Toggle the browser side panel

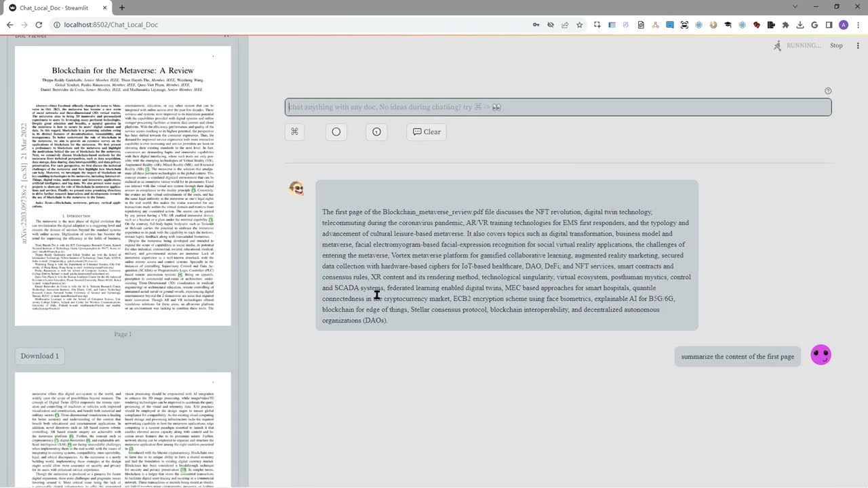(829, 25)
